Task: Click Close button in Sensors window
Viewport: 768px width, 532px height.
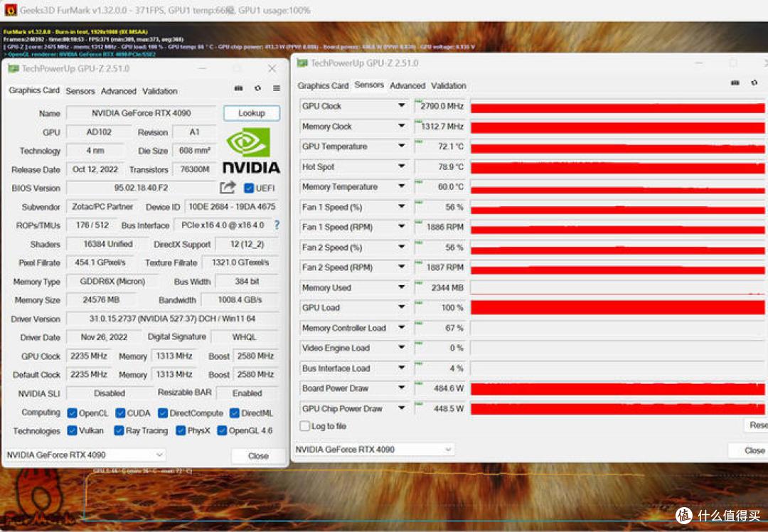Action: 748,450
